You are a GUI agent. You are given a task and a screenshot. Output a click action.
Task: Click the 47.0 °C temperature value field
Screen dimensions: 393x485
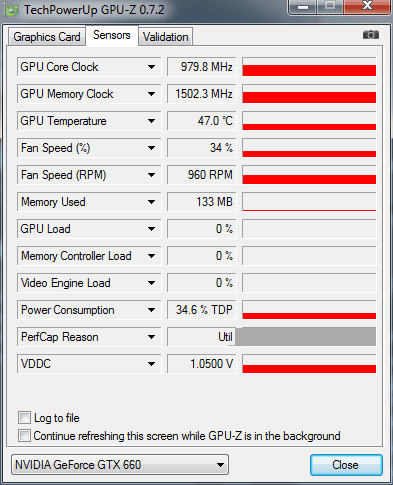click(x=201, y=121)
